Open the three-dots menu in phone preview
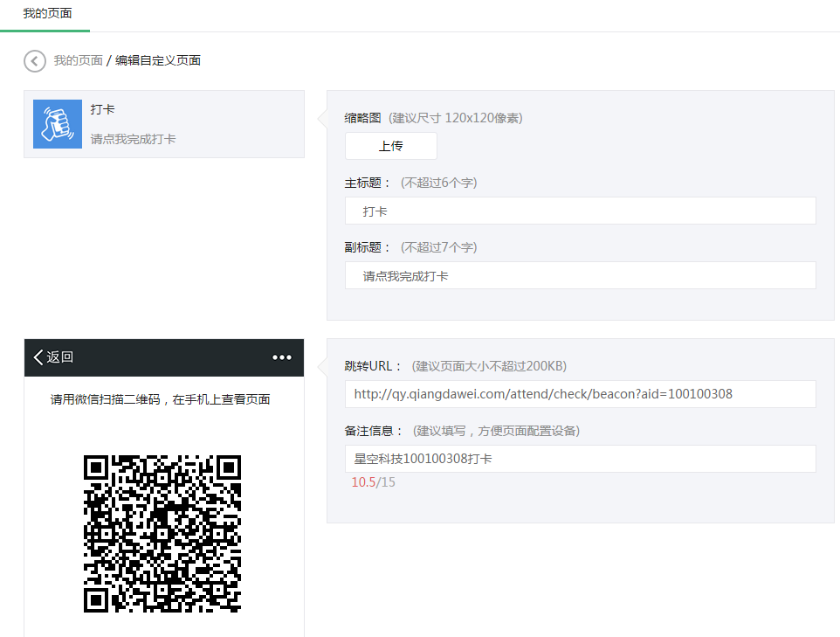Viewport: 840px width, 637px height. point(282,357)
